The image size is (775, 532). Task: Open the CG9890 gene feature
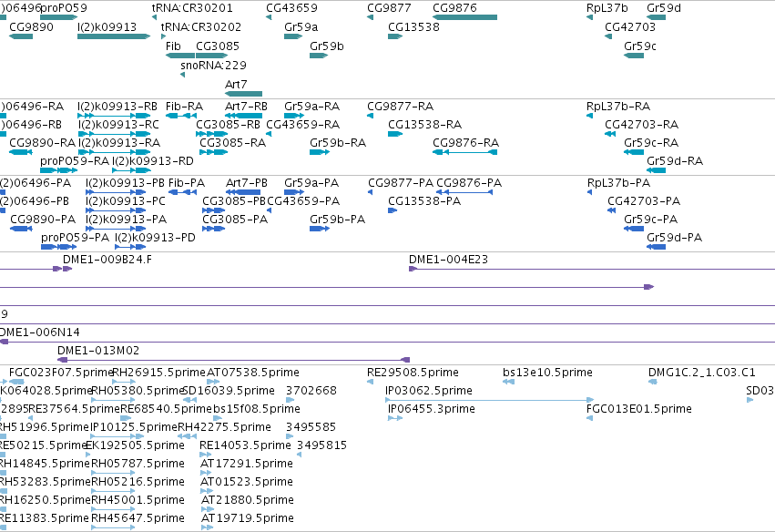click(x=21, y=36)
